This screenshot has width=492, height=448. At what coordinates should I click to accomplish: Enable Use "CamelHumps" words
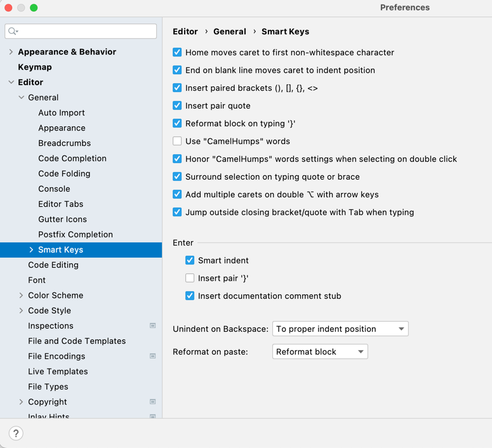point(177,141)
